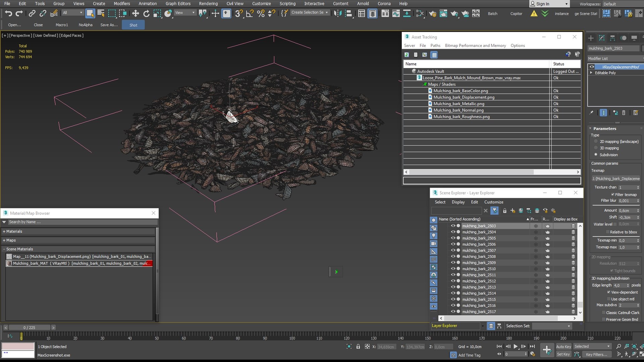Open the Create command panel tab icon
Image resolution: width=644 pixels, height=362 pixels.
[591, 38]
